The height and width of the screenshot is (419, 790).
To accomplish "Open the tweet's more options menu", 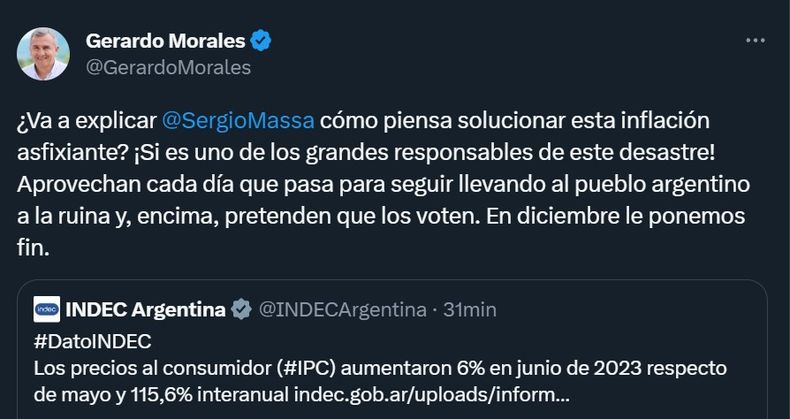I will 755,41.
